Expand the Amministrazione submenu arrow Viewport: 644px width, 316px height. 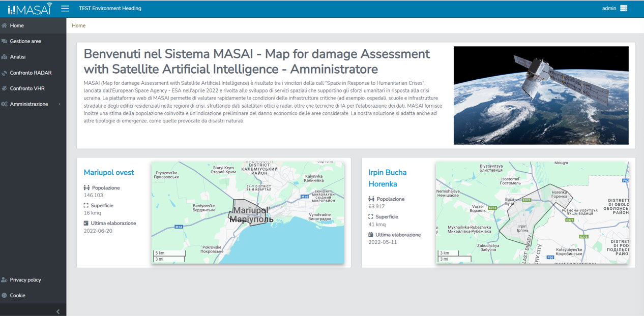[x=60, y=104]
